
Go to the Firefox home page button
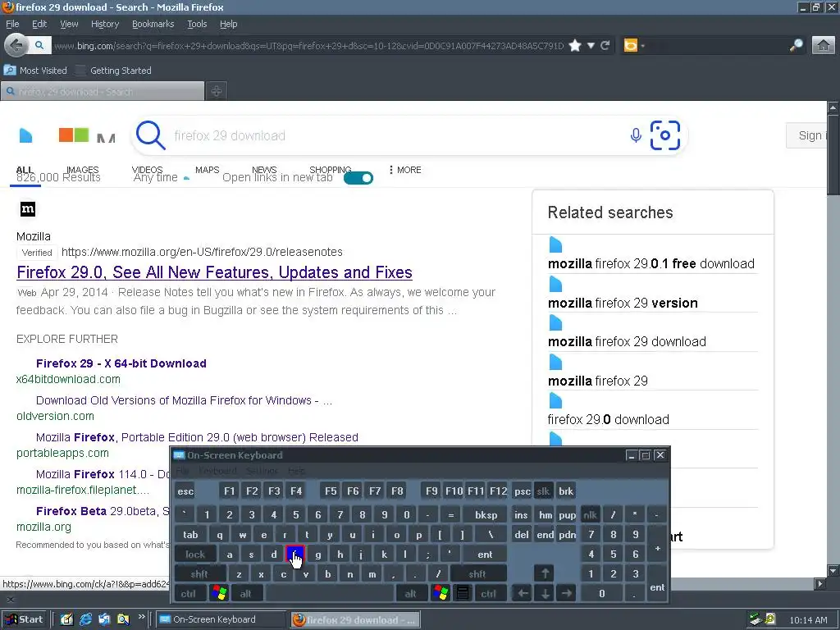pos(824,46)
